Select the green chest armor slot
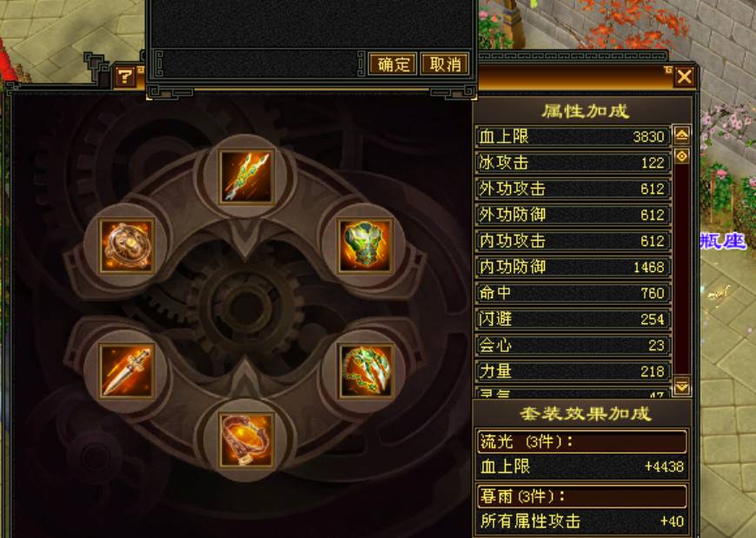The image size is (756, 538). [366, 246]
